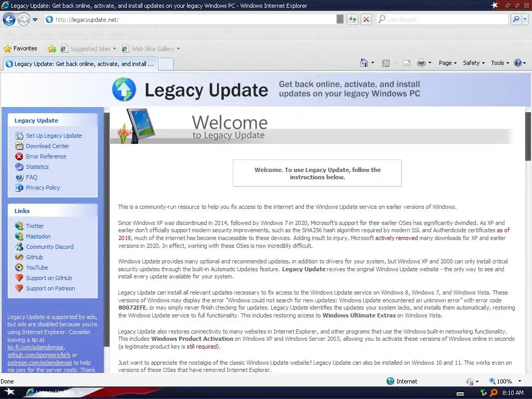This screenshot has height=399, width=532.
Task: Open the search provider dropdown arrow
Action: pos(525,19)
